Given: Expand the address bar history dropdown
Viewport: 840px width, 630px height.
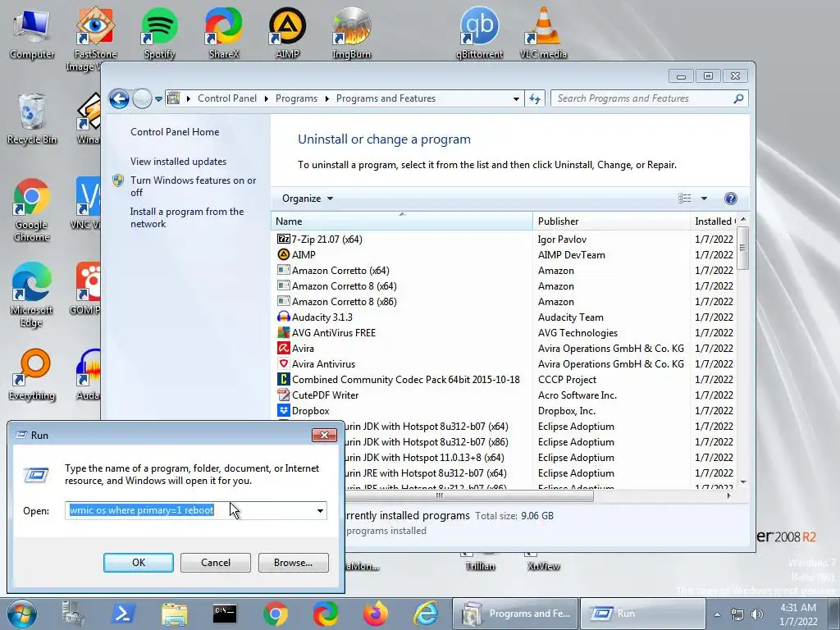Looking at the screenshot, I should pos(516,99).
